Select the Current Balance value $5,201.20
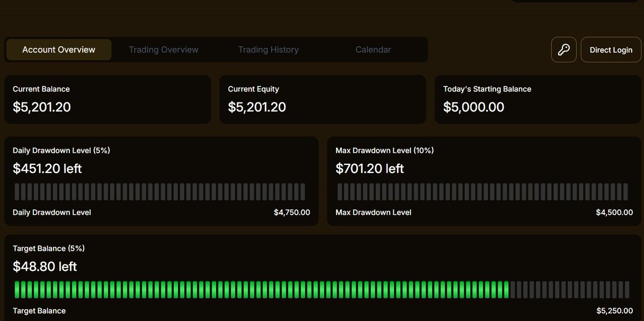This screenshot has width=644, height=321. click(x=42, y=107)
